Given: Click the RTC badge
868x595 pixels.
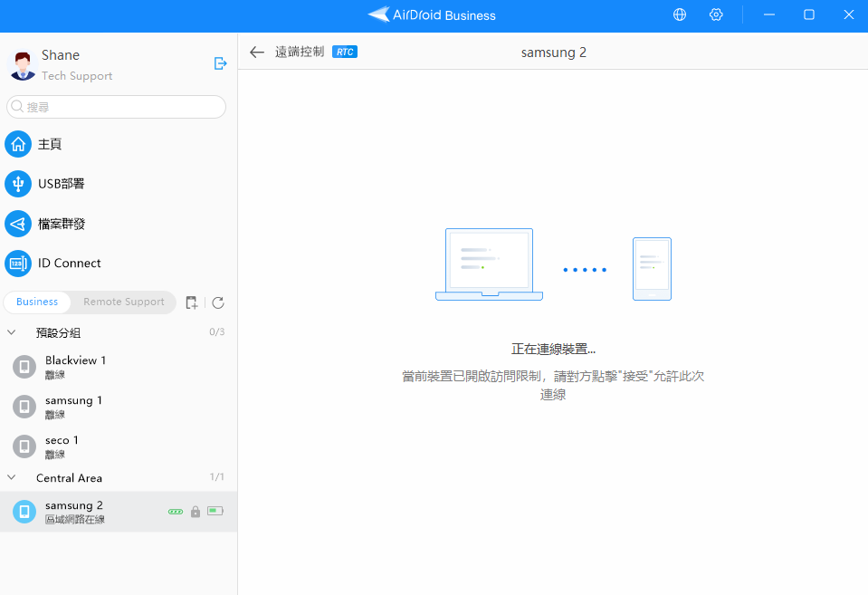Looking at the screenshot, I should coord(345,53).
